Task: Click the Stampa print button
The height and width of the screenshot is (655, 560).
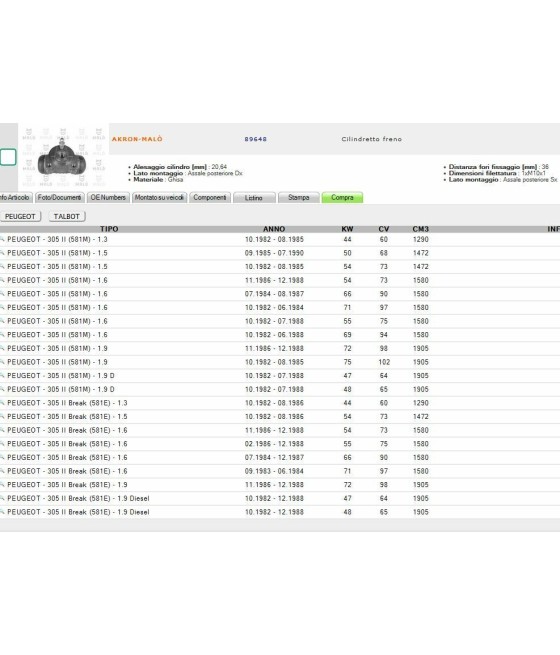Action: pos(299,198)
